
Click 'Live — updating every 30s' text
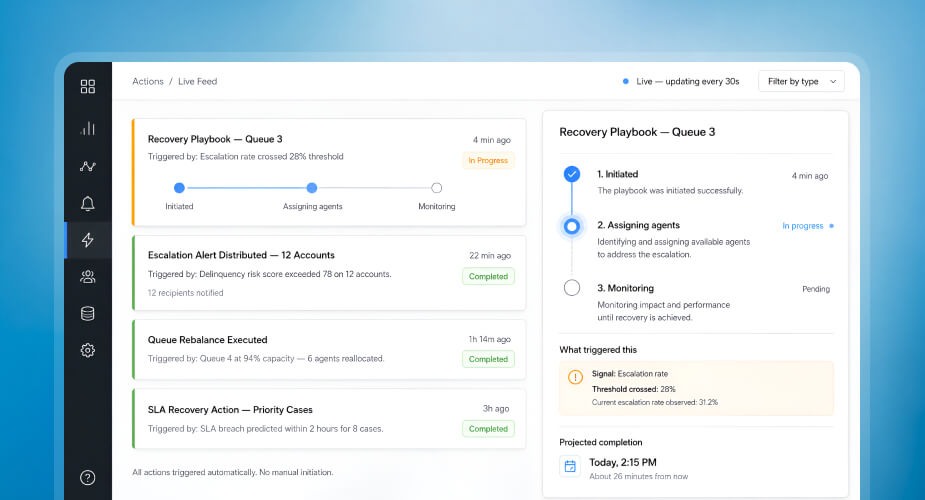(x=688, y=81)
